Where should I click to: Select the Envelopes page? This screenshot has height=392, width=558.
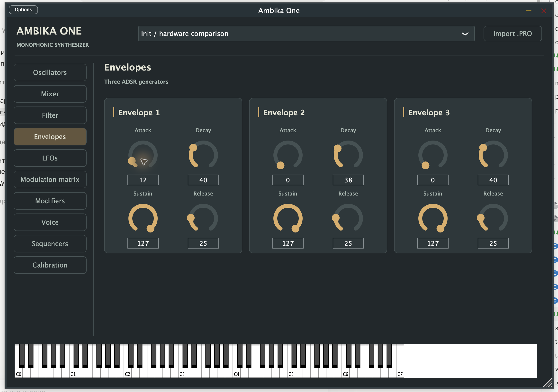pos(50,137)
